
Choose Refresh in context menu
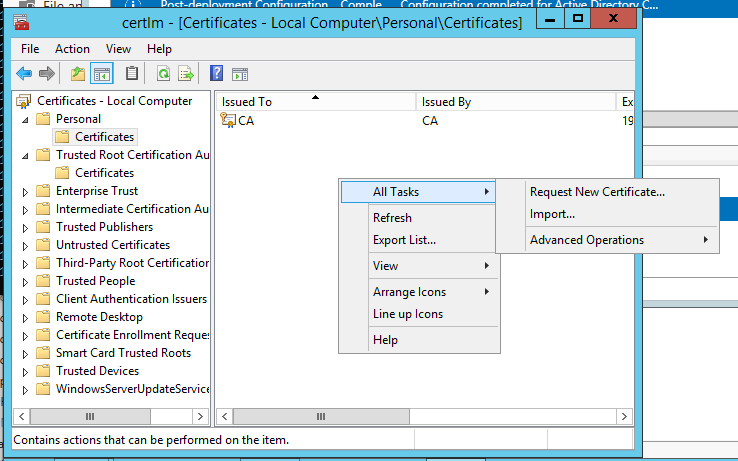[x=392, y=218]
